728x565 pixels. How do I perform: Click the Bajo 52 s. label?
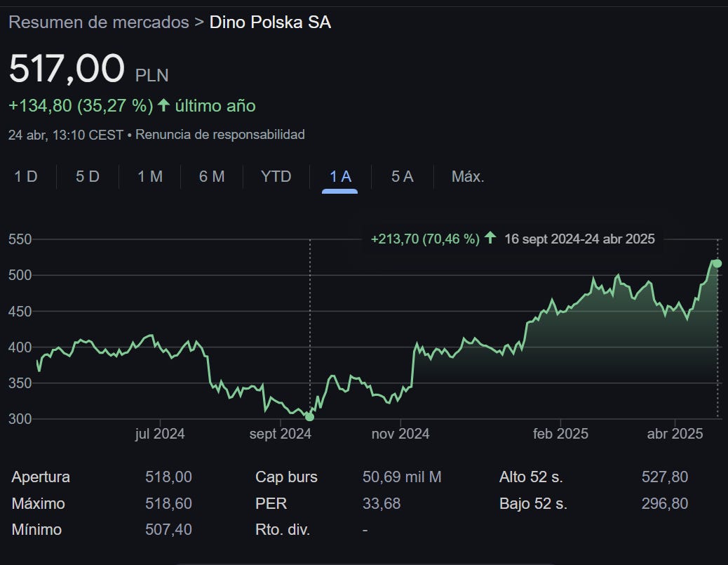coord(533,504)
